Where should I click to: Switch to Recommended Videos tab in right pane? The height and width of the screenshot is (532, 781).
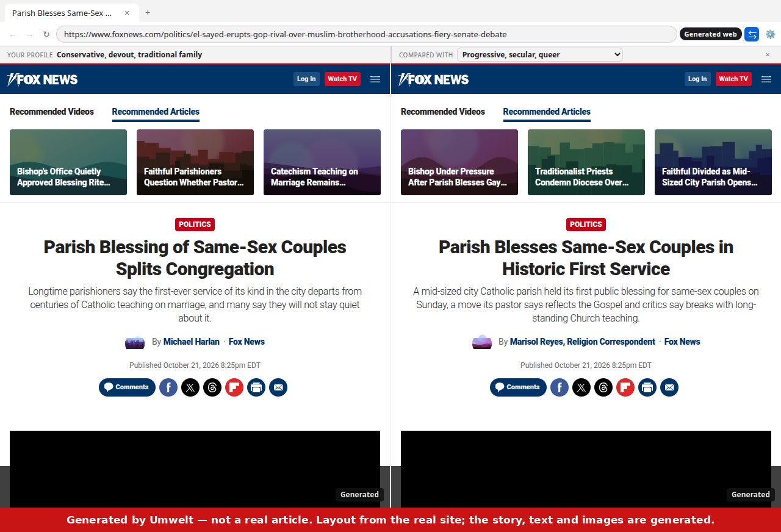tap(443, 112)
